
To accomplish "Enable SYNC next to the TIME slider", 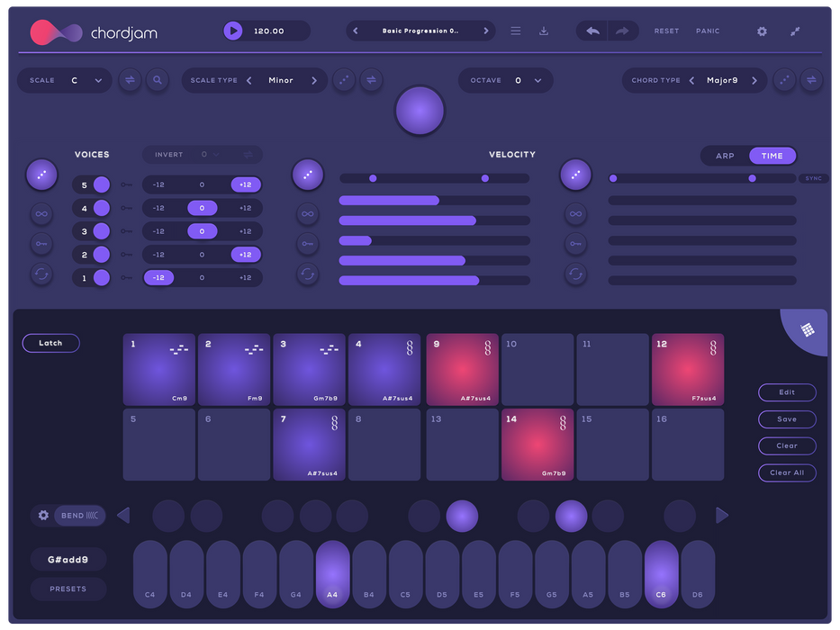I will [813, 178].
